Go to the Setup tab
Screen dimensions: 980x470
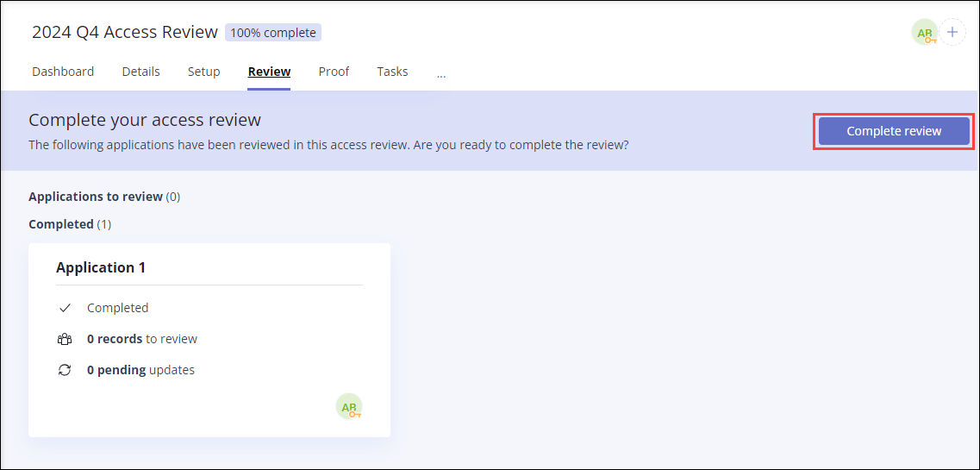pyautogui.click(x=203, y=72)
